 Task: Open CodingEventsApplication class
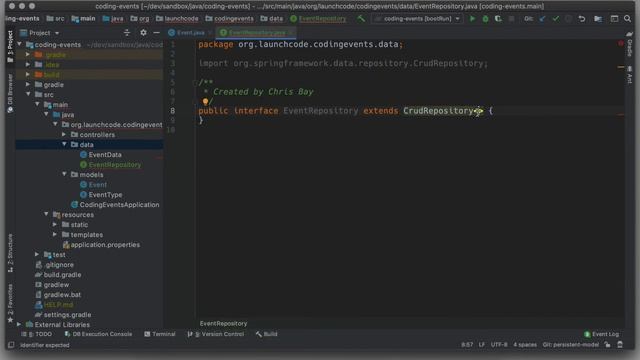(x=115, y=204)
